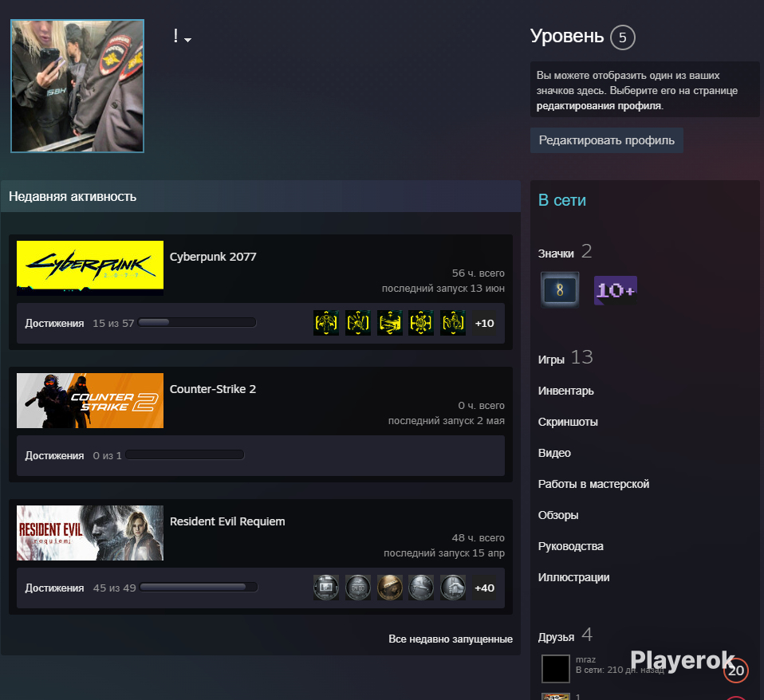
Task: Open Скриншоты from the sidebar
Action: pyautogui.click(x=568, y=422)
